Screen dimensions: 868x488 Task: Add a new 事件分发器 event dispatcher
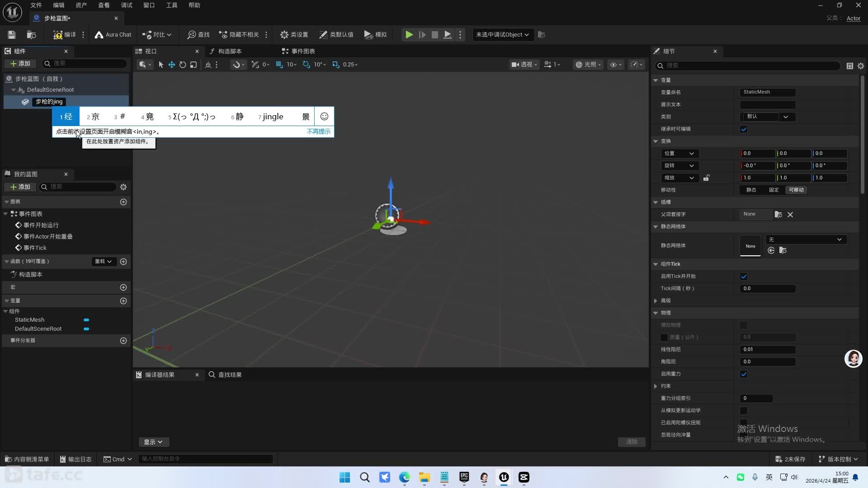[123, 341]
